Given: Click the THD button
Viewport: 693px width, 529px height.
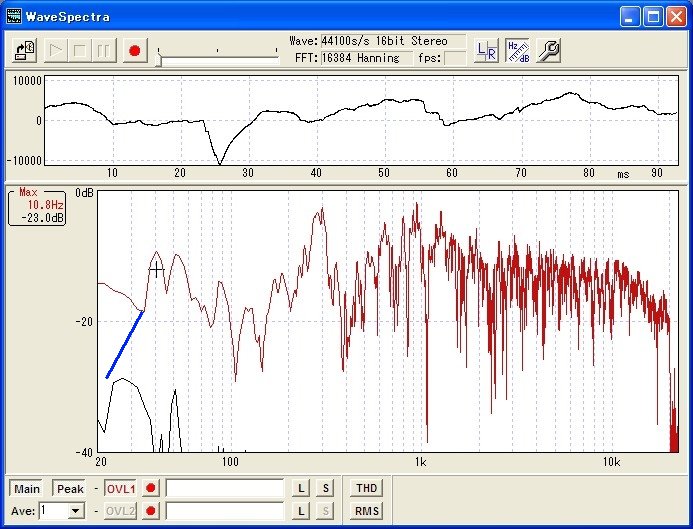Looking at the screenshot, I should pos(366,488).
